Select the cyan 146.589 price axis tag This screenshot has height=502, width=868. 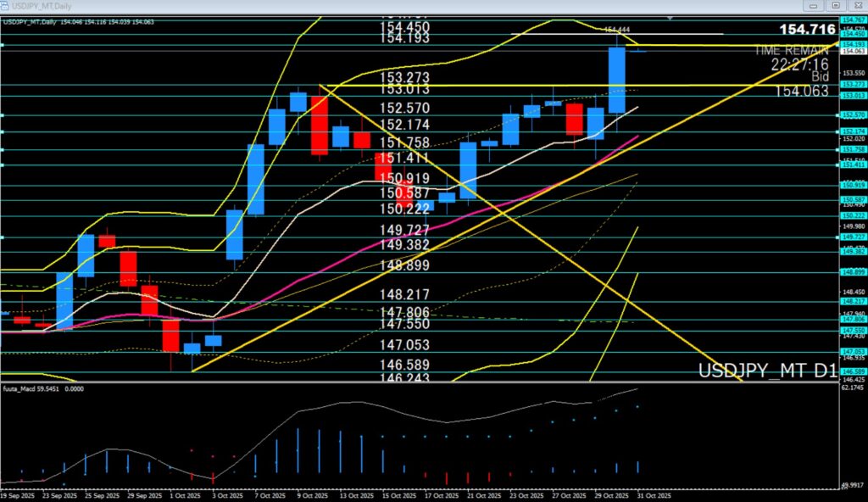click(851, 371)
